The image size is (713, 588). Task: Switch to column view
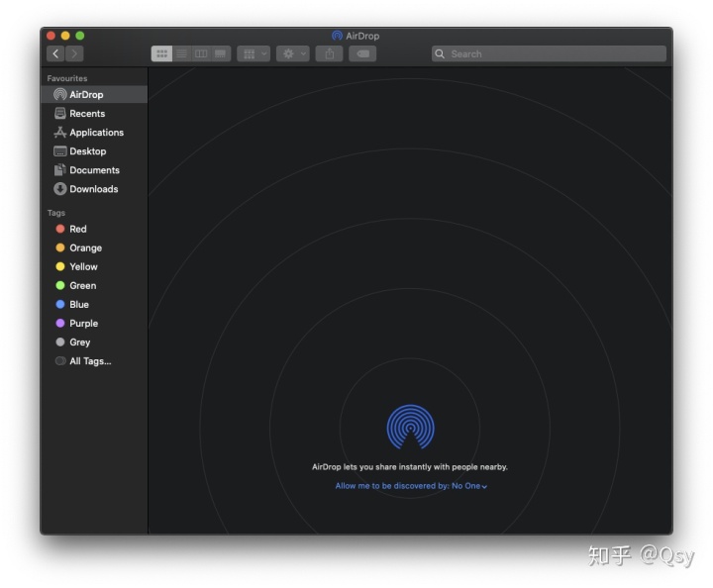pos(201,53)
